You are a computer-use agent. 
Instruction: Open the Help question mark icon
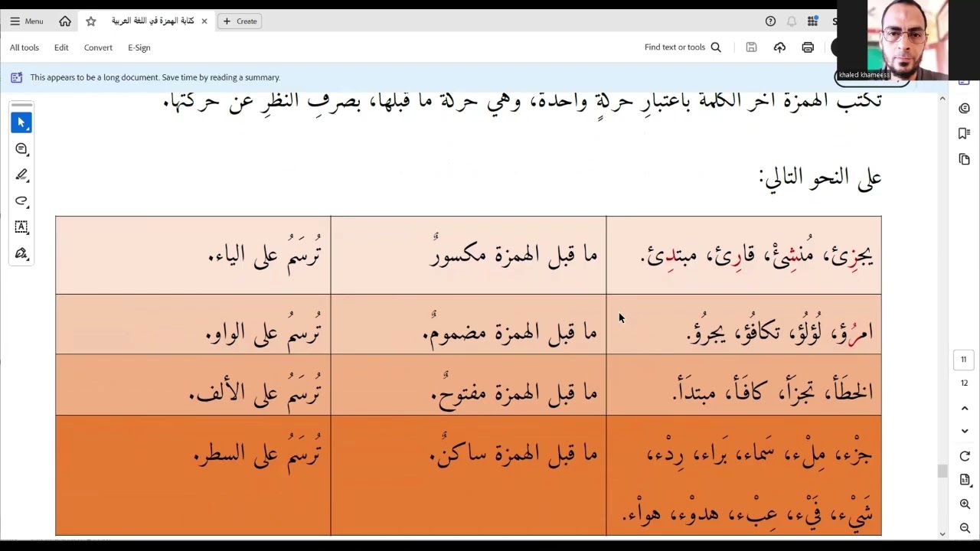(x=770, y=21)
